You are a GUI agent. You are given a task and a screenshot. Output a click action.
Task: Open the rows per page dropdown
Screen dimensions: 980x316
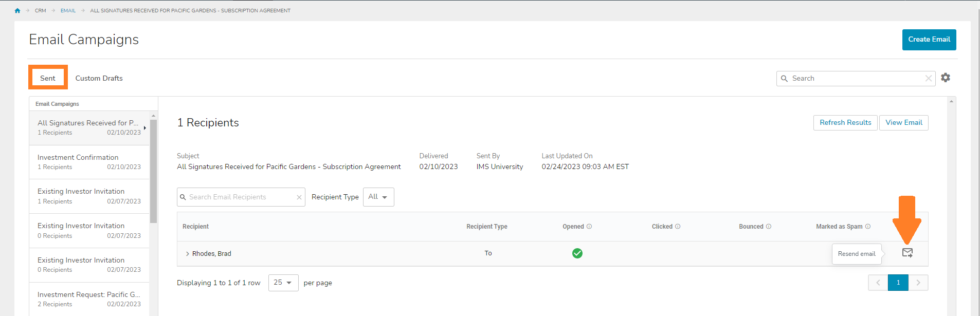click(x=283, y=283)
